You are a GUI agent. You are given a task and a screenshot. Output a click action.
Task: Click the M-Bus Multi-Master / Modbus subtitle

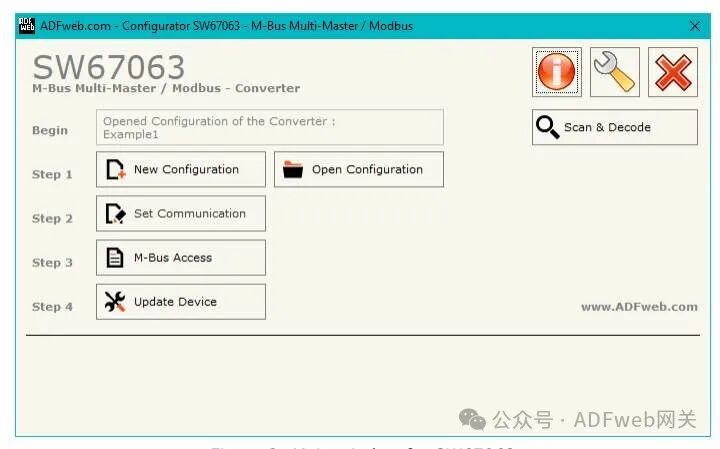pyautogui.click(x=166, y=88)
